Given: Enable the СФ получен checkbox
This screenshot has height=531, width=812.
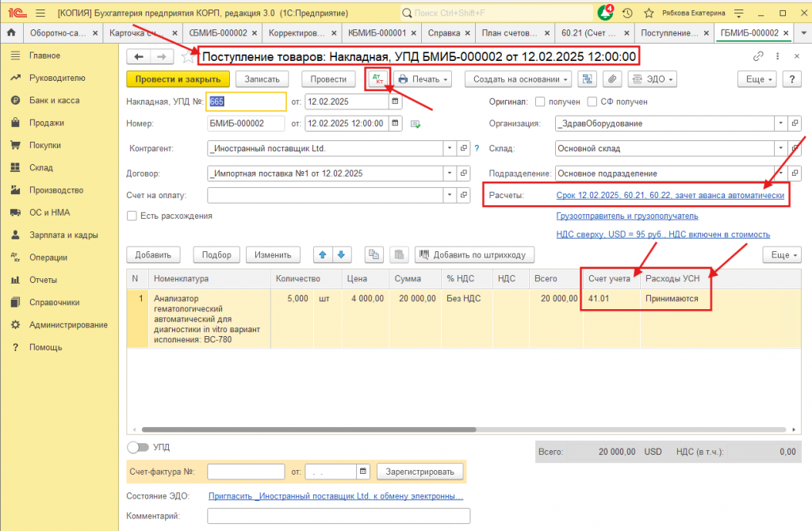Looking at the screenshot, I should point(592,101).
